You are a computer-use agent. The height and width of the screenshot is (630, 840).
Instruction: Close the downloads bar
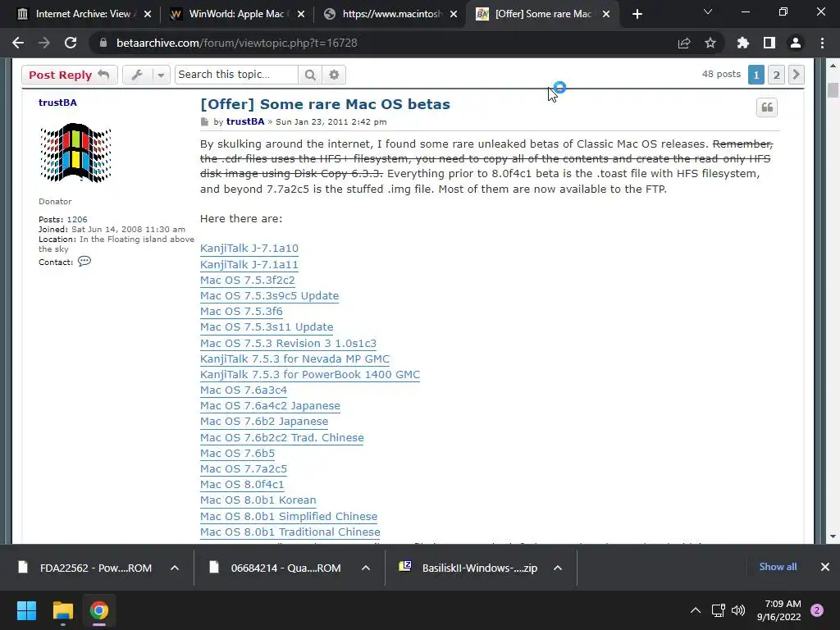(x=825, y=567)
